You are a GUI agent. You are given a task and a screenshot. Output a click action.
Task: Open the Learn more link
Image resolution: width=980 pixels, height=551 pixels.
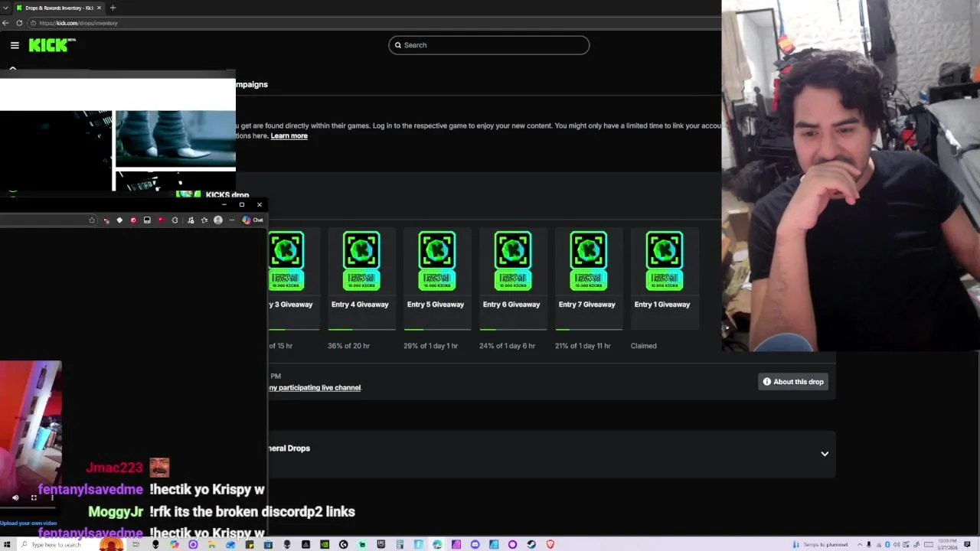(x=289, y=135)
